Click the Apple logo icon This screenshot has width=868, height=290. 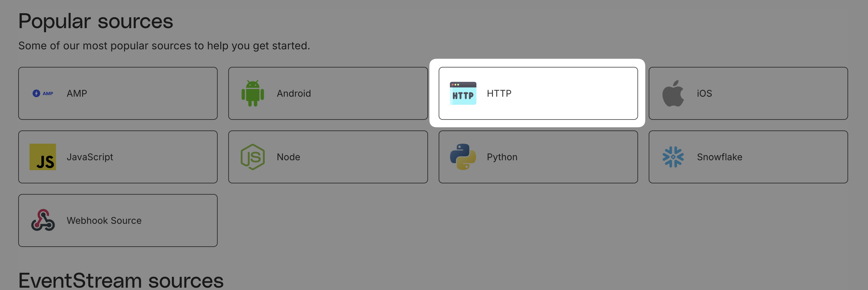pos(673,93)
